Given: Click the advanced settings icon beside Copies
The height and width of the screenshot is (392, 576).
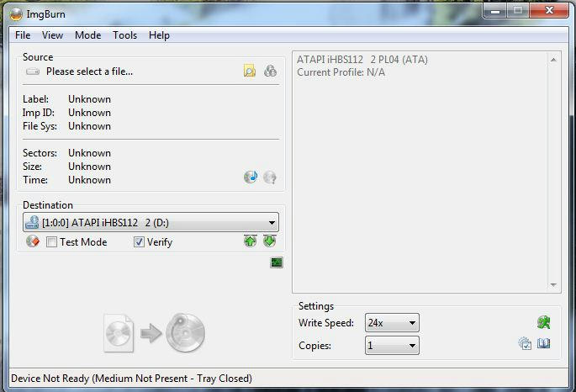Looking at the screenshot, I should pyautogui.click(x=525, y=343).
